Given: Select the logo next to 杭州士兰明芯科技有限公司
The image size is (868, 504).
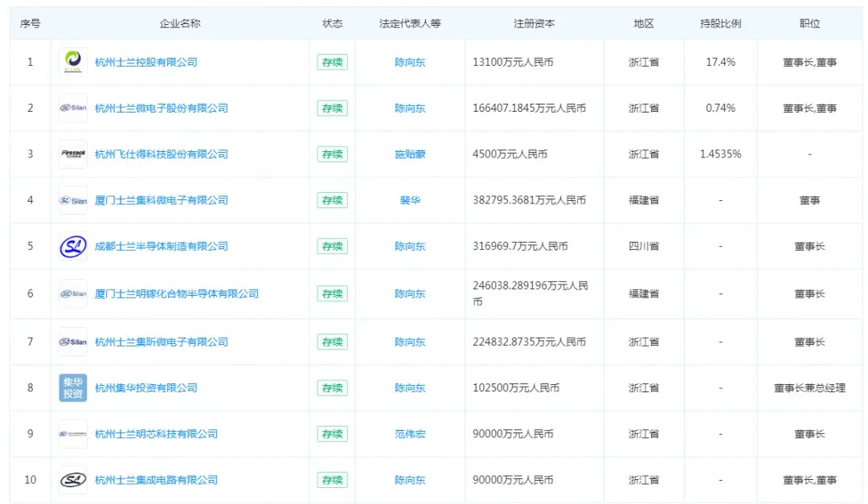Looking at the screenshot, I should click(x=73, y=433).
